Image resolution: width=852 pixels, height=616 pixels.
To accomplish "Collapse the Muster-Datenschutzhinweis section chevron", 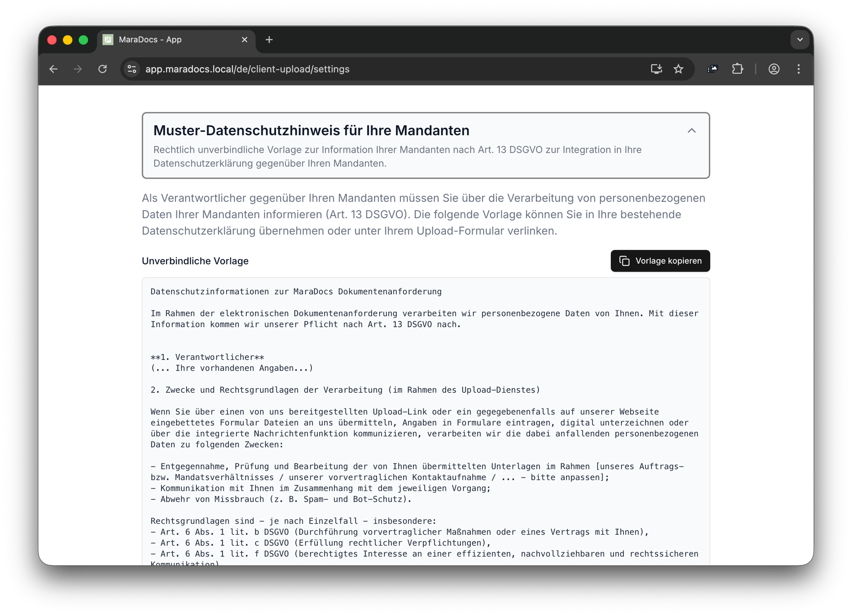I will click(x=691, y=131).
